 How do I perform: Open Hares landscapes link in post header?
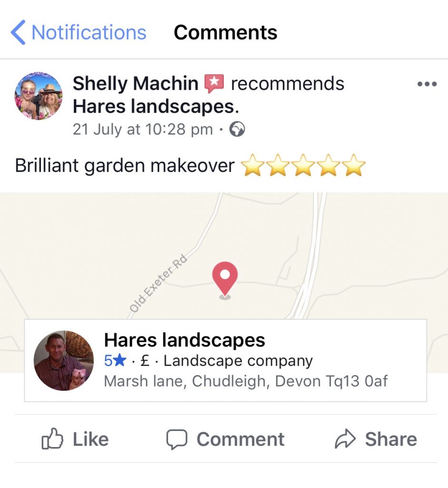pos(156,106)
